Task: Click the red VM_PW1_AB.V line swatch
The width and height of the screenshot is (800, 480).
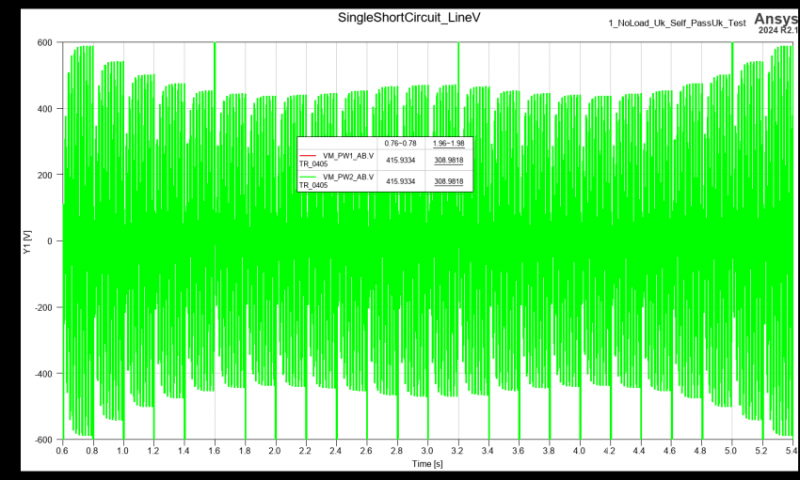Action: [x=309, y=155]
